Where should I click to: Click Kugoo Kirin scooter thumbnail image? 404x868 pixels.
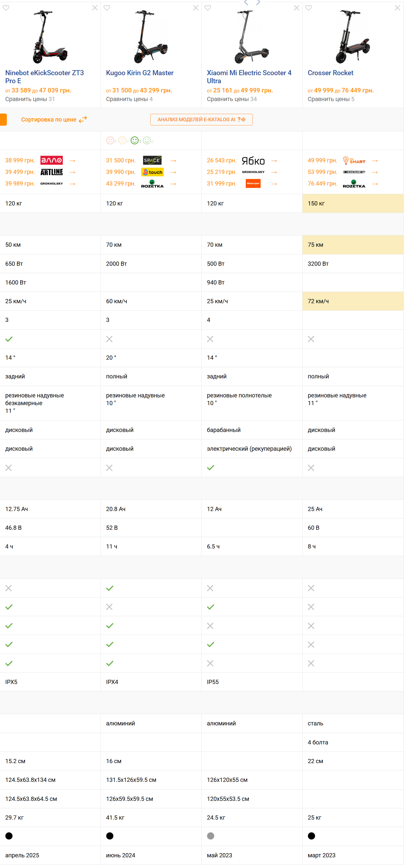click(x=151, y=37)
